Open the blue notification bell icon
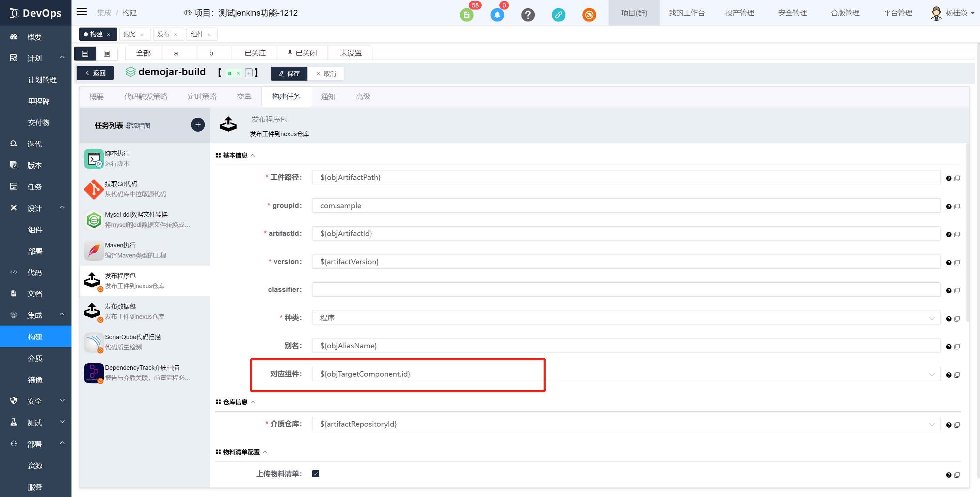The height and width of the screenshot is (497, 980). click(x=497, y=15)
